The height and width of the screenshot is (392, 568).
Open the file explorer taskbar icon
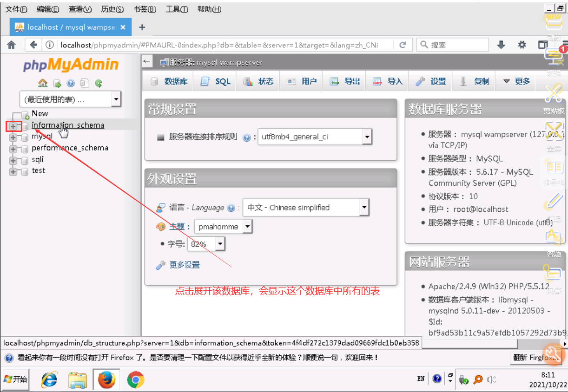pos(78,380)
